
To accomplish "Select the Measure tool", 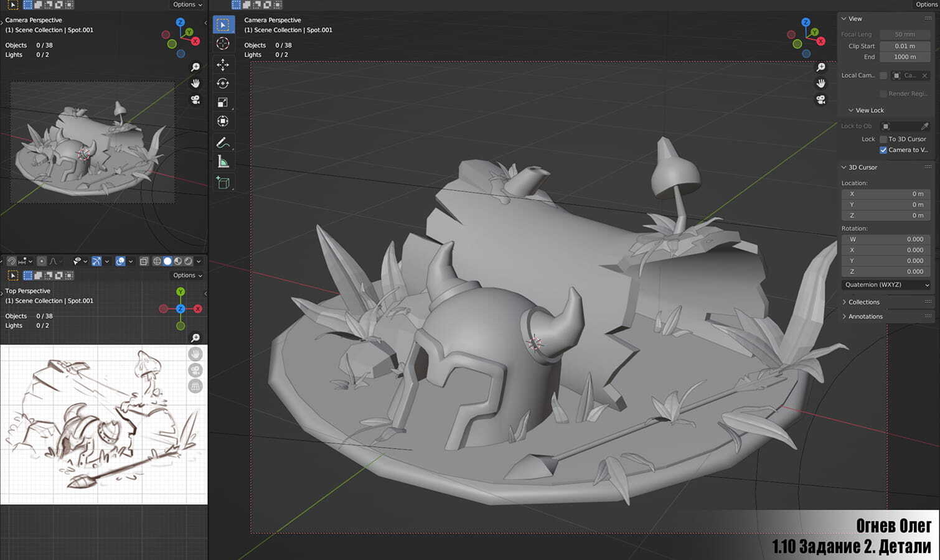I will [x=223, y=162].
